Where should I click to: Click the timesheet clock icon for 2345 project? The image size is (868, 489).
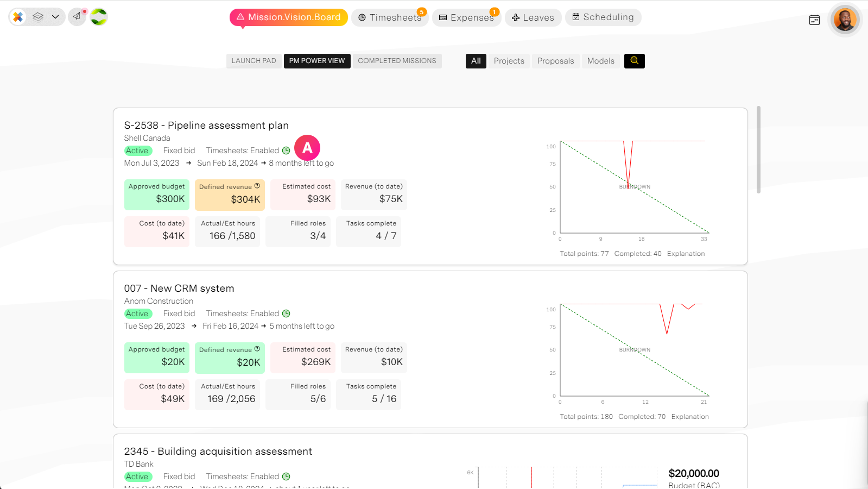point(286,477)
